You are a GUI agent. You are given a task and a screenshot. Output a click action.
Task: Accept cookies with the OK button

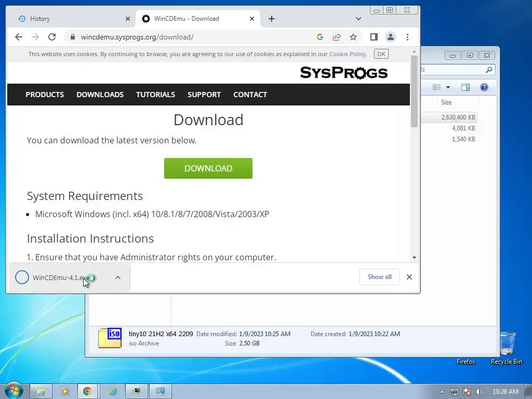point(381,54)
